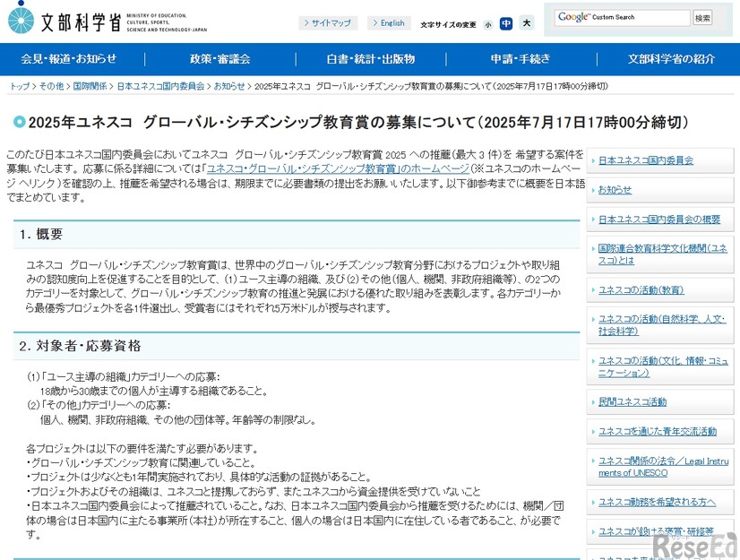The height and width of the screenshot is (560, 740).
Task: Click the heading 1.概要
Action: tap(41, 234)
